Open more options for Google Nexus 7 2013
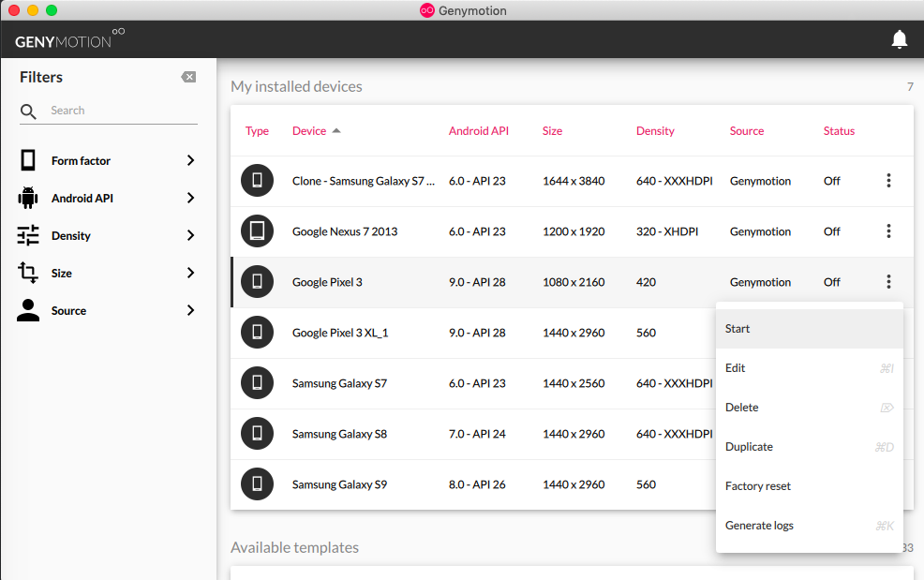 pos(888,231)
